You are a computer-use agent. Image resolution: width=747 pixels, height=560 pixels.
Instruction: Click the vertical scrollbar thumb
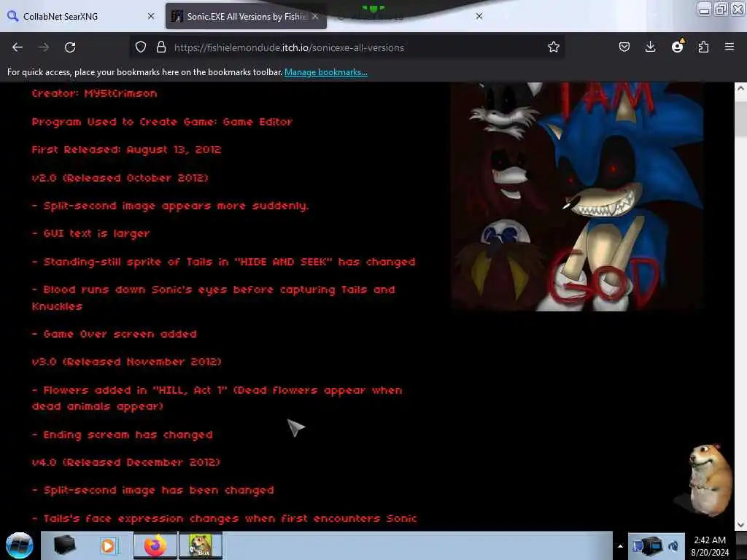tap(740, 119)
